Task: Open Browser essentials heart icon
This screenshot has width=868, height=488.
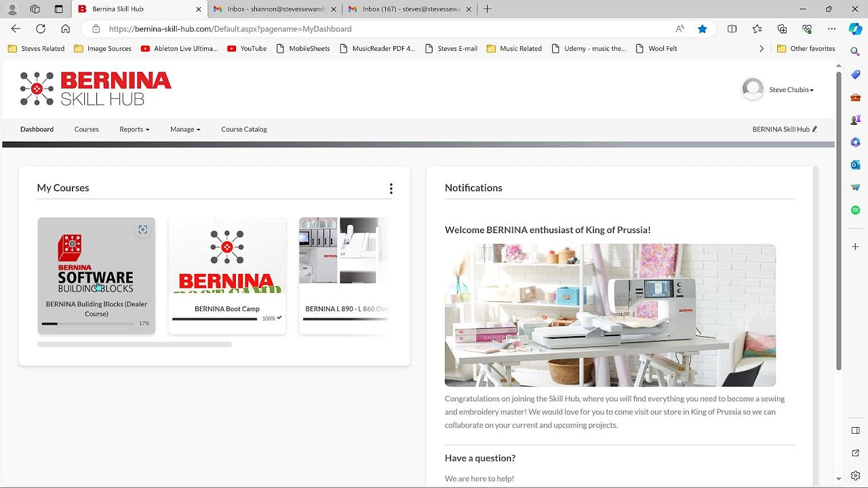Action: click(x=807, y=29)
